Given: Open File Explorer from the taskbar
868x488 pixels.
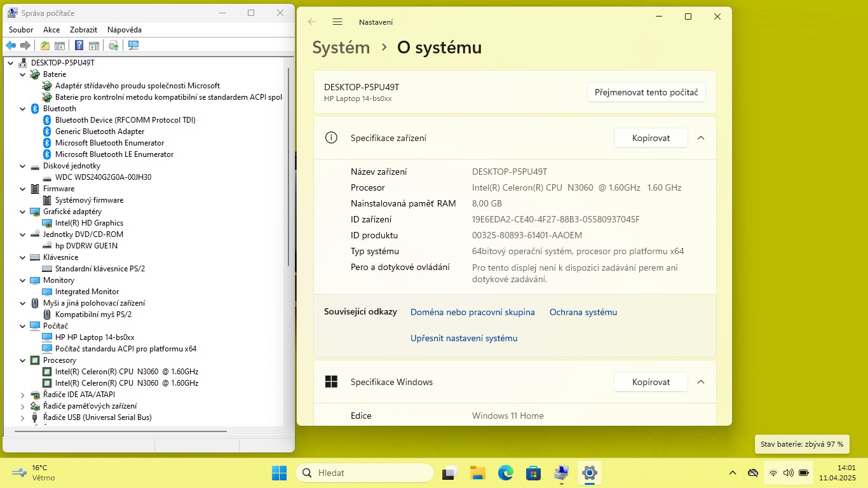Looking at the screenshot, I should (x=478, y=473).
